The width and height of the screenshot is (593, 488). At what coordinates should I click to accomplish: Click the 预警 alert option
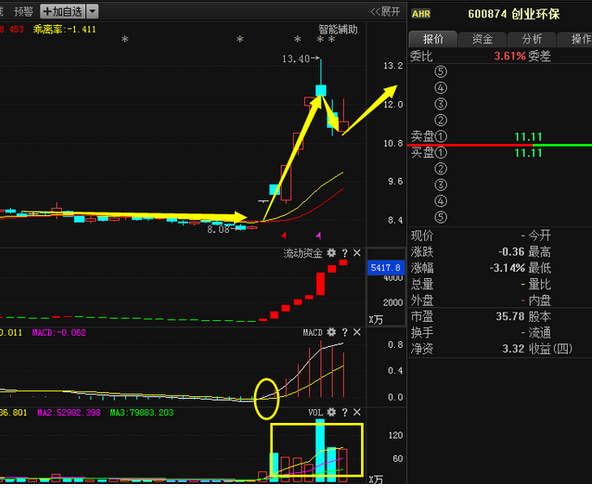pos(23,12)
